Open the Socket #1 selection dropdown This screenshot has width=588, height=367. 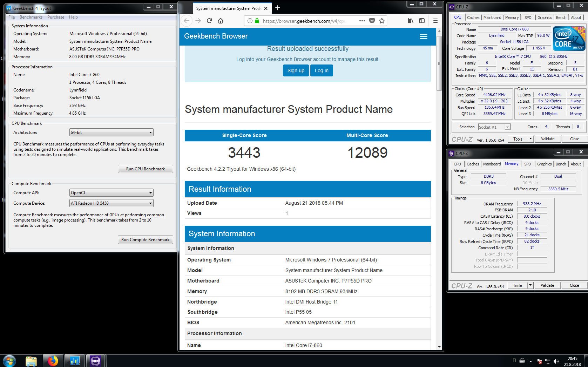(x=494, y=127)
